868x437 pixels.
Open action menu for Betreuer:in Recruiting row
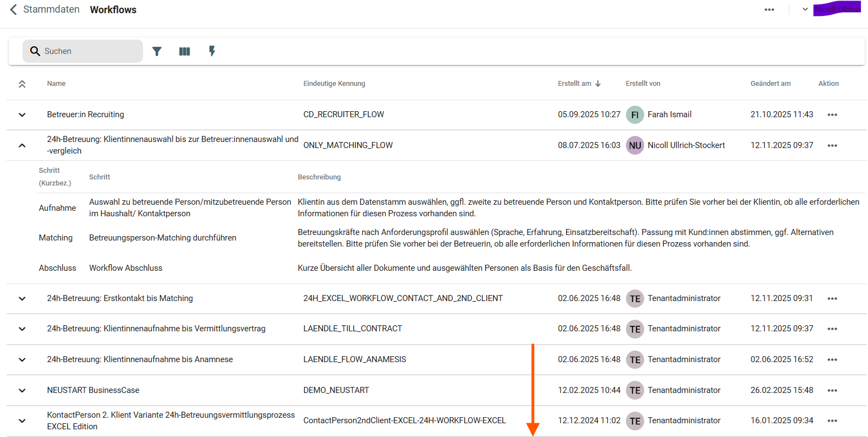[832, 114]
